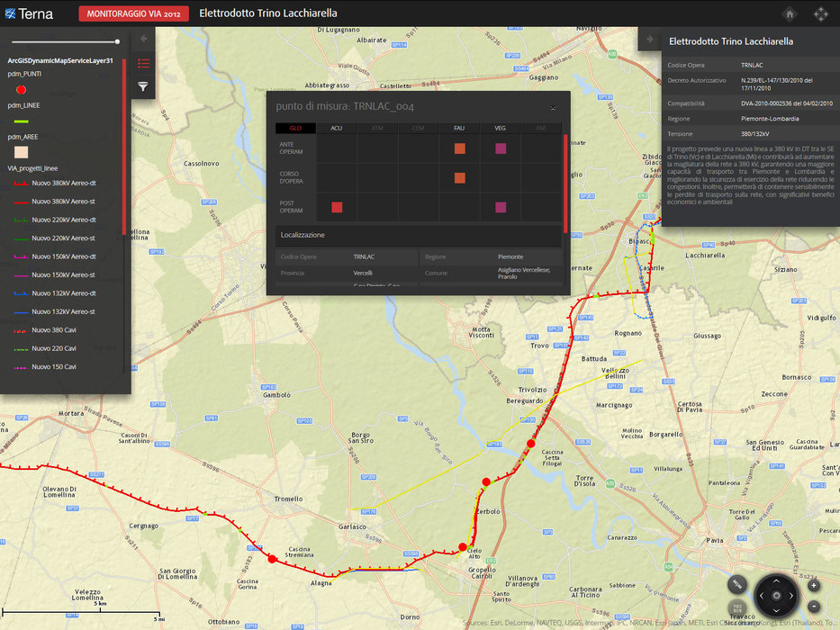Click the layer opacity slider handle
This screenshot has width=840, height=630.
[x=117, y=41]
